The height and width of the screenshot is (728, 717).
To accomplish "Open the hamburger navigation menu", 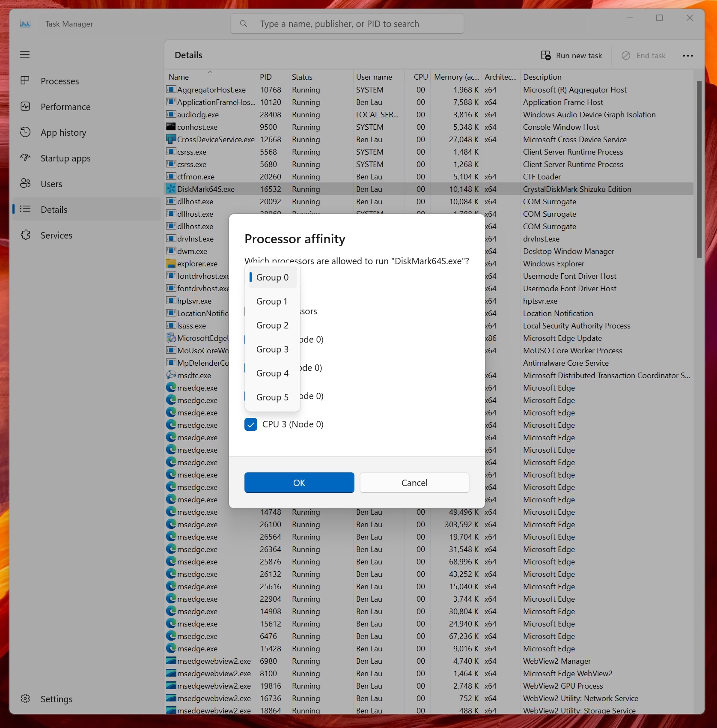I will (x=25, y=54).
